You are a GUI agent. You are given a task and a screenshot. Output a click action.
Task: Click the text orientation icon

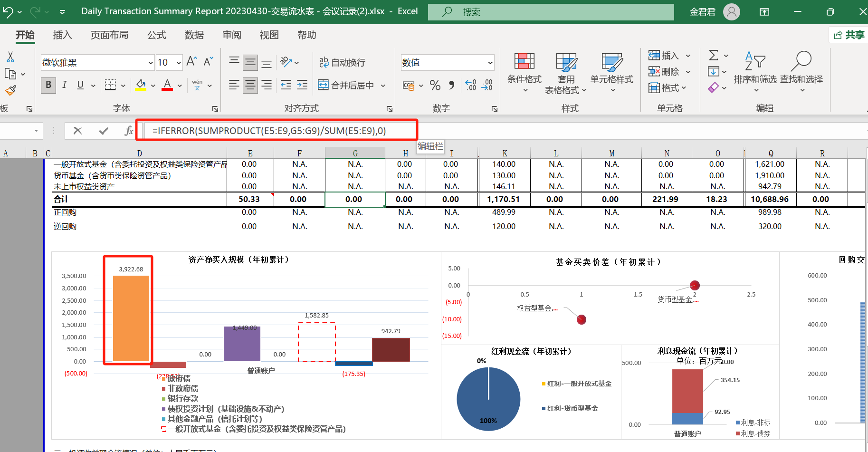click(x=286, y=62)
